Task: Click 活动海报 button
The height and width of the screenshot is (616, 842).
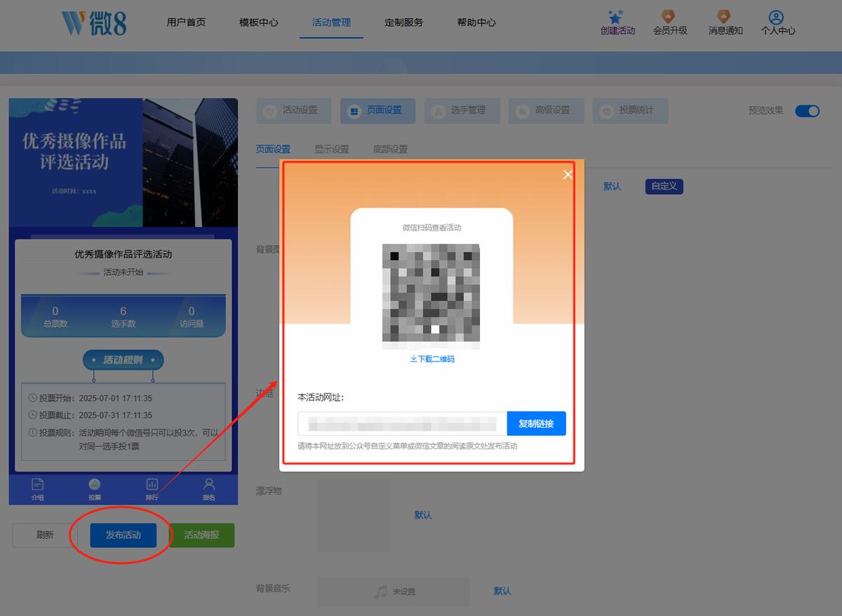Action: coord(201,535)
